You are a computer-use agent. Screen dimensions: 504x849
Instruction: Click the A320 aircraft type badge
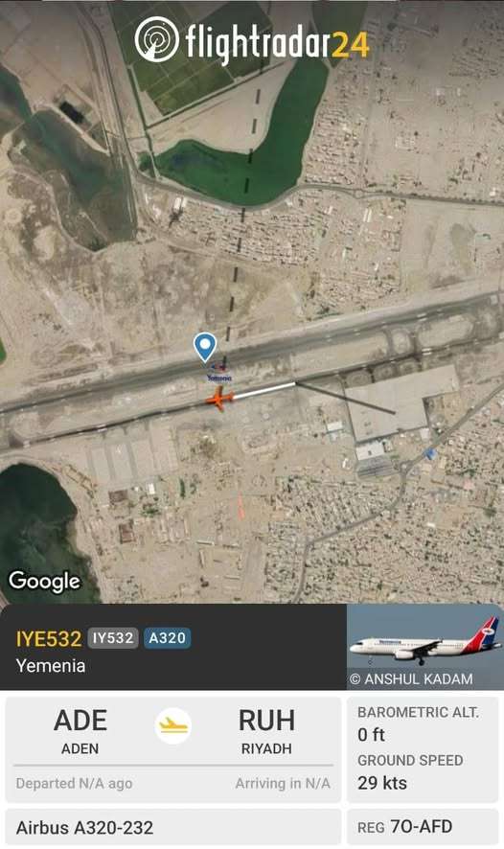[167, 638]
